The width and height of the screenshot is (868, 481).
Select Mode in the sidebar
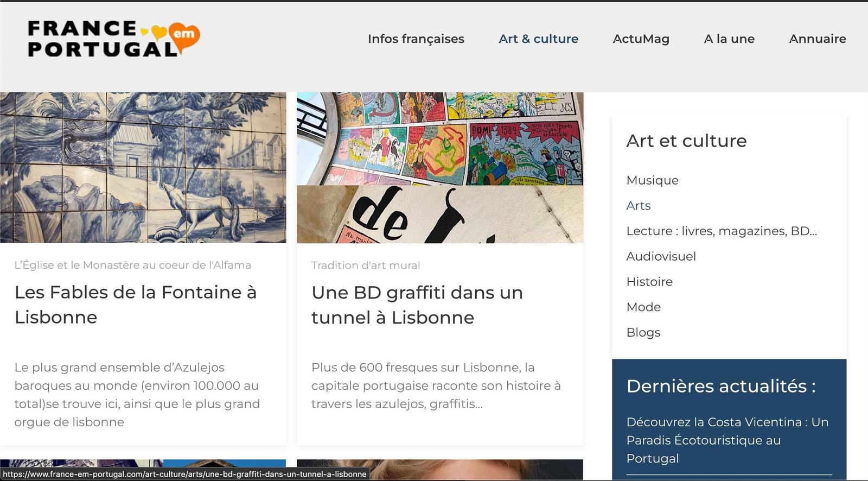[x=643, y=307]
